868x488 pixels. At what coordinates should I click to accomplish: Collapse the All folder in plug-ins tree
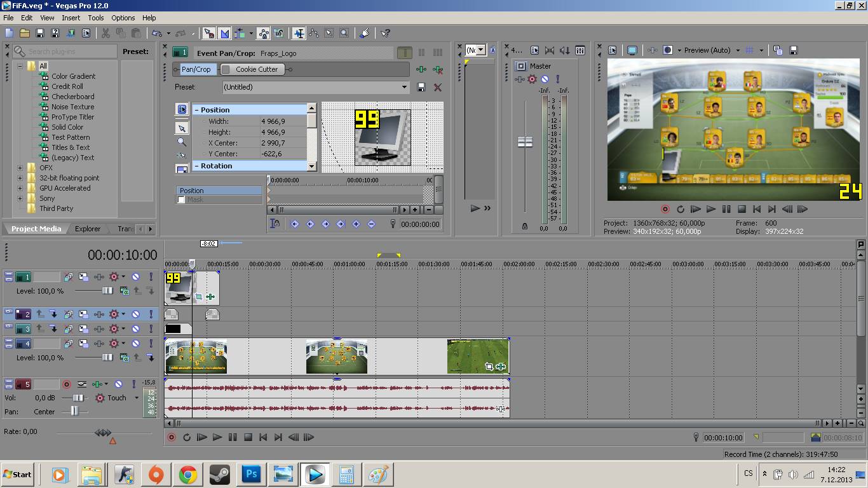[x=20, y=66]
